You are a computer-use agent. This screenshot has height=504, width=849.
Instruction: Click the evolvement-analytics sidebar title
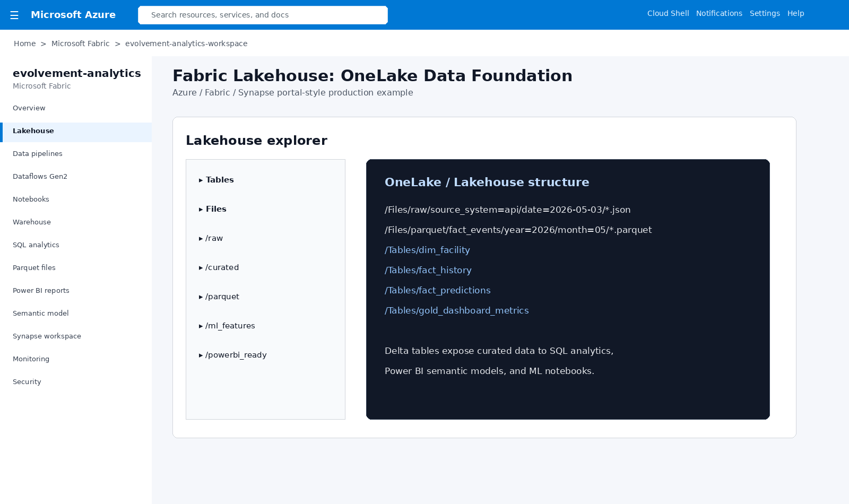pos(77,73)
